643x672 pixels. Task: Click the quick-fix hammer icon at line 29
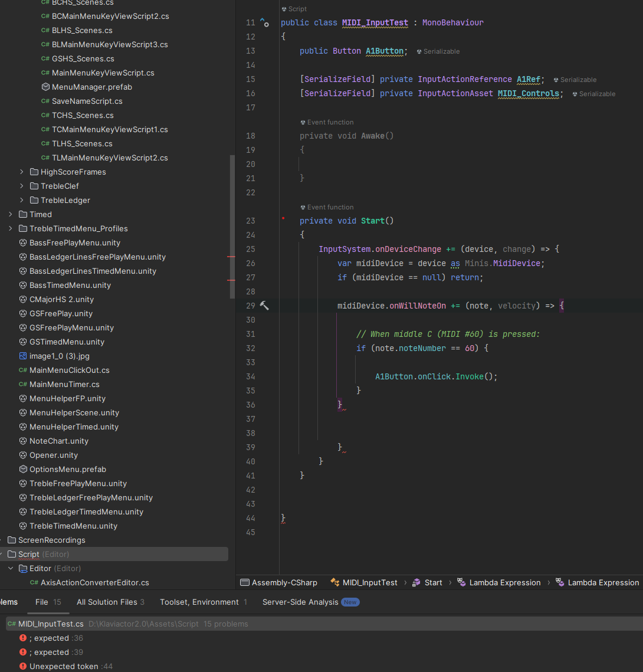pyautogui.click(x=264, y=305)
